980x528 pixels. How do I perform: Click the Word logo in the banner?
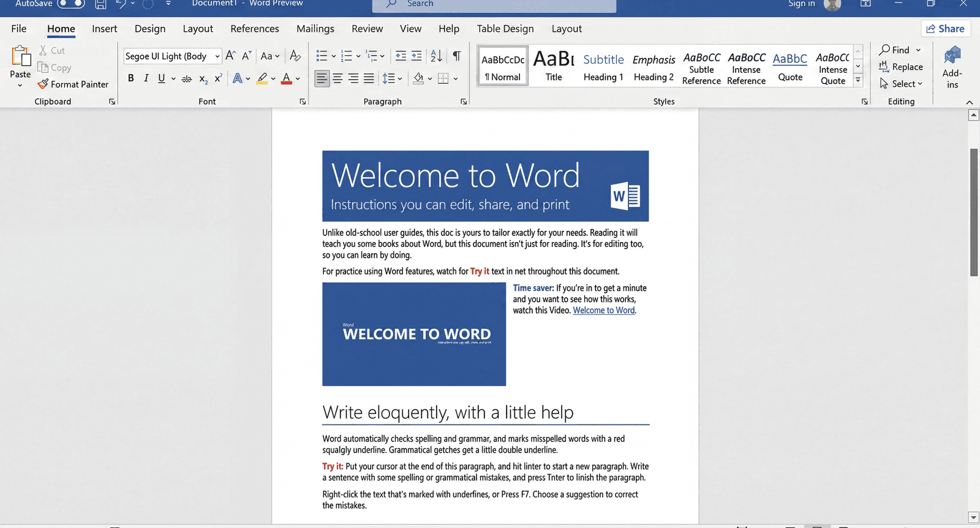[625, 196]
